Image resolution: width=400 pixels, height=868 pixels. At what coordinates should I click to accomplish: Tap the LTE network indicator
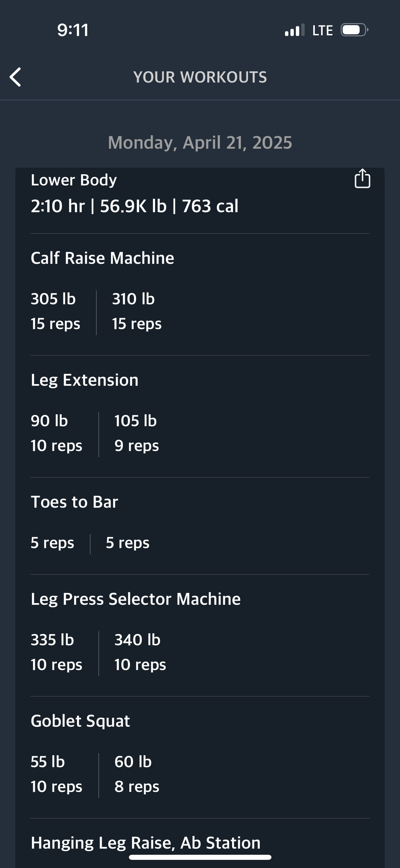(322, 31)
